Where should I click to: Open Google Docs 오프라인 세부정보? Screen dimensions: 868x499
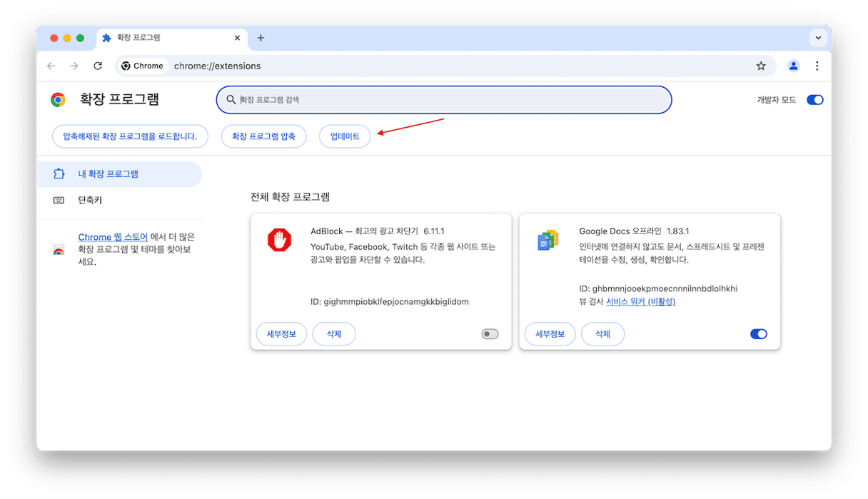click(x=550, y=334)
